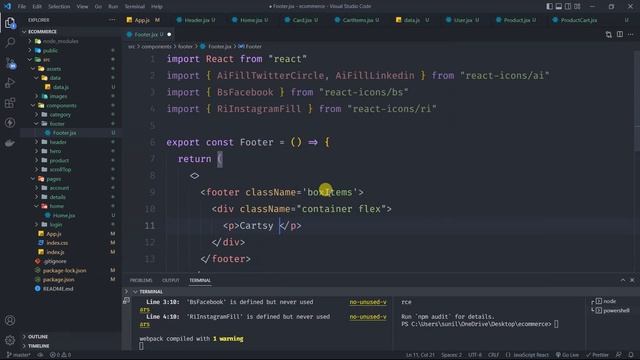Switch to the data.js editor tab
Image resolution: width=640 pixels, height=360 pixels.
[x=413, y=20]
